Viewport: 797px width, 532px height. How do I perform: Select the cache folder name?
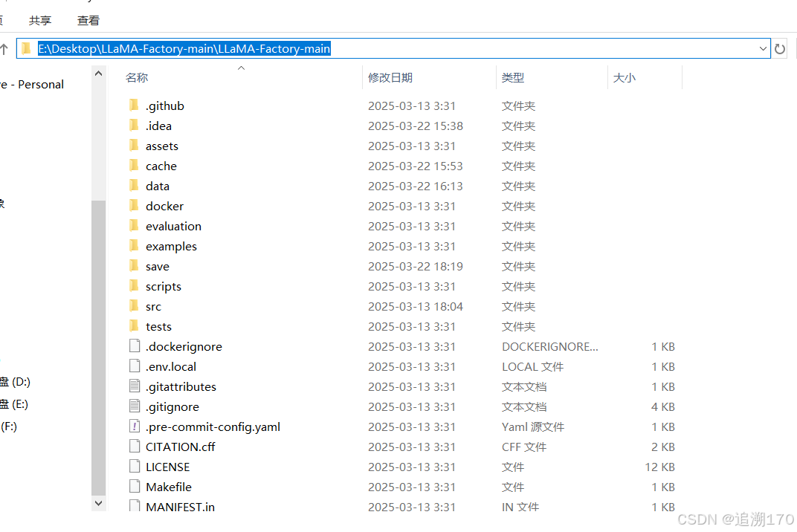click(x=161, y=166)
